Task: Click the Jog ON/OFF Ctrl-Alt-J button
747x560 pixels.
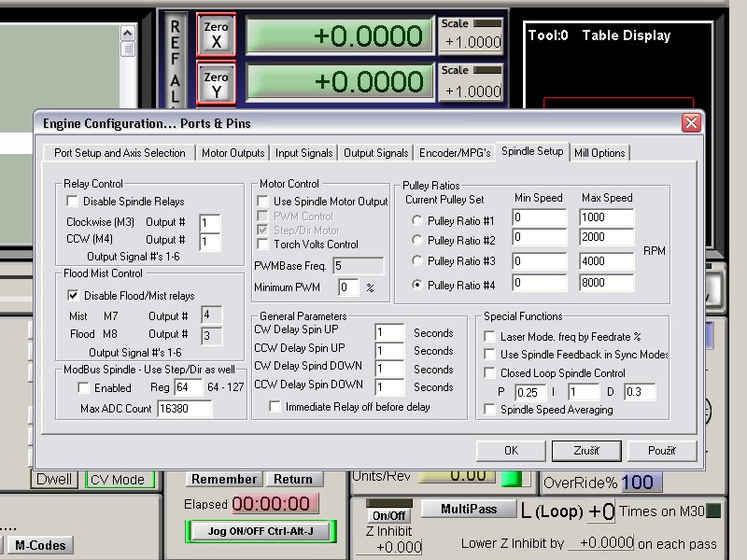Action: (x=260, y=531)
